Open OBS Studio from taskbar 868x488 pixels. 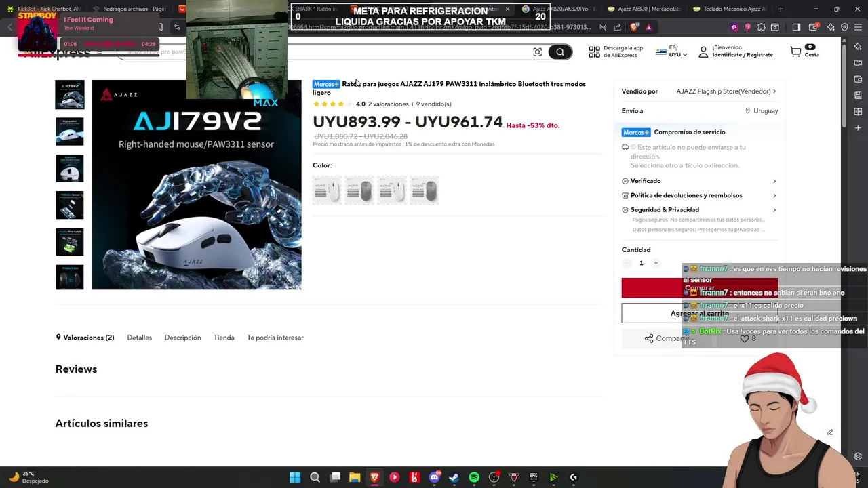click(x=494, y=477)
